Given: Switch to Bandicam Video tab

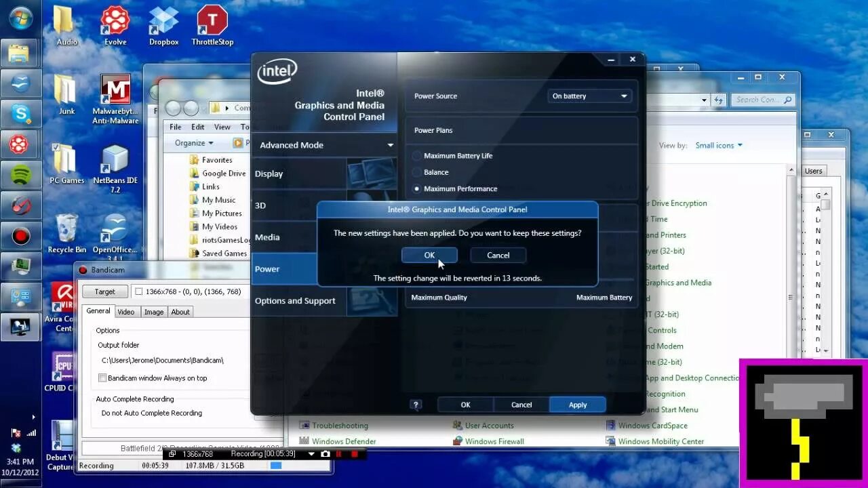Looking at the screenshot, I should (x=126, y=312).
